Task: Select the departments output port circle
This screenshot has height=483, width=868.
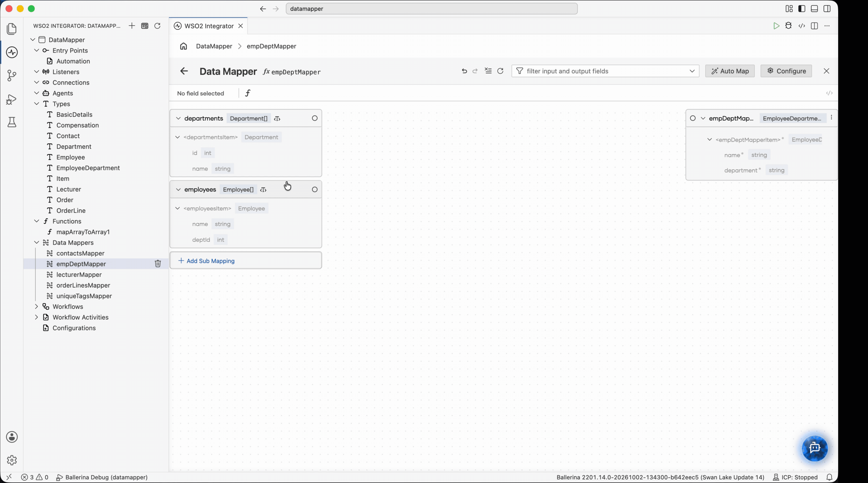Action: [x=315, y=118]
